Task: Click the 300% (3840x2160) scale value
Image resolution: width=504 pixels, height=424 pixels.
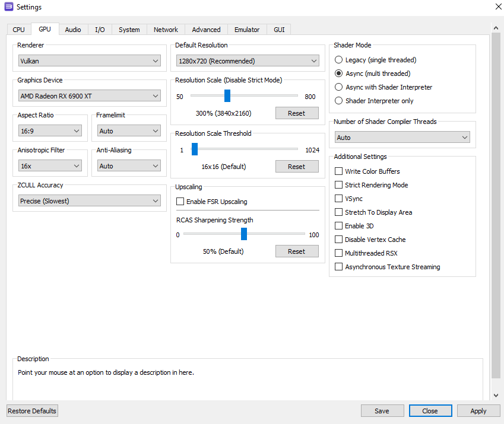Action: coord(223,113)
